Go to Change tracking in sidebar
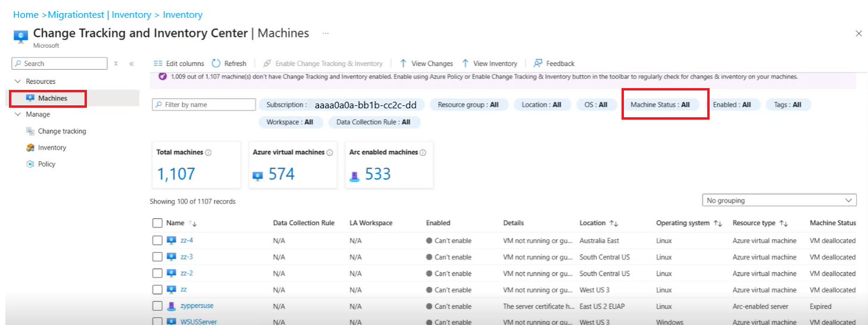Image resolution: width=868 pixels, height=325 pixels. click(62, 131)
